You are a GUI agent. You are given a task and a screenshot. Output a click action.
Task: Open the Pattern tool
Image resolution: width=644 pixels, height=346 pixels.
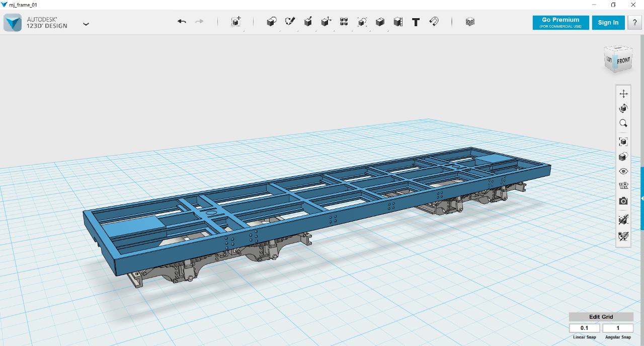344,22
